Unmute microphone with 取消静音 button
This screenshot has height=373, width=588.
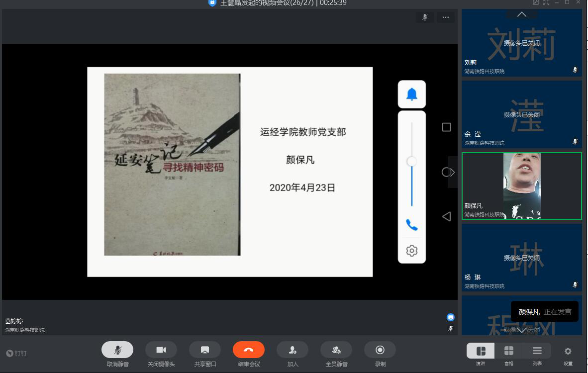pyautogui.click(x=117, y=350)
